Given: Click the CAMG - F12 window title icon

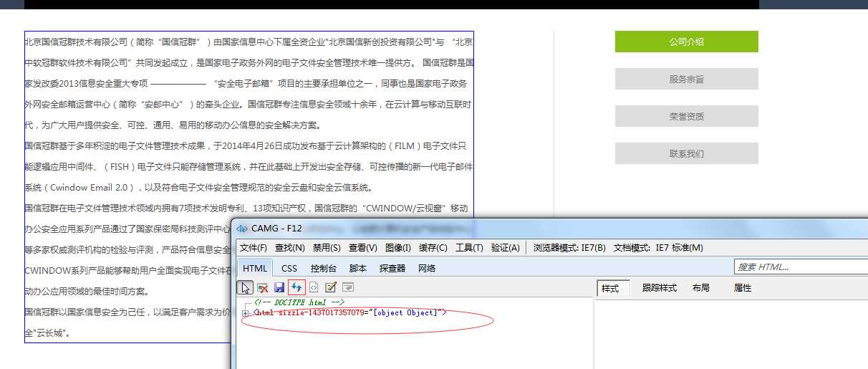Looking at the screenshot, I should 241,229.
